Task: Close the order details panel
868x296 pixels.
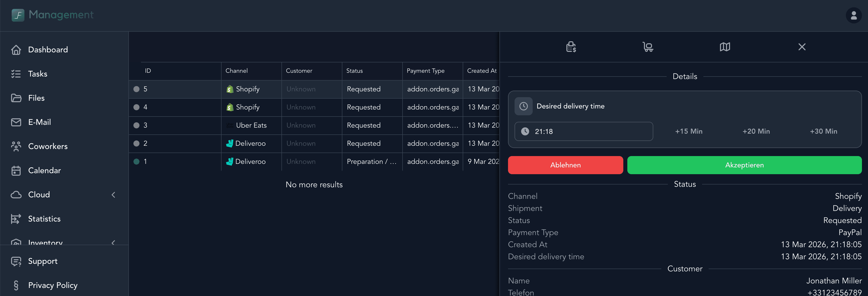Action: [x=802, y=47]
